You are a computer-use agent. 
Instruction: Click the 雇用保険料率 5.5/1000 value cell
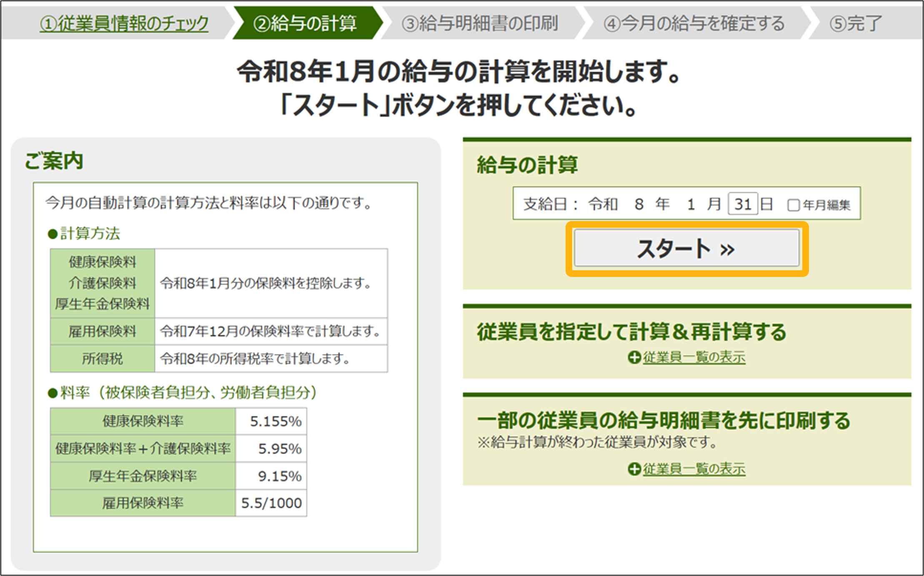(271, 503)
